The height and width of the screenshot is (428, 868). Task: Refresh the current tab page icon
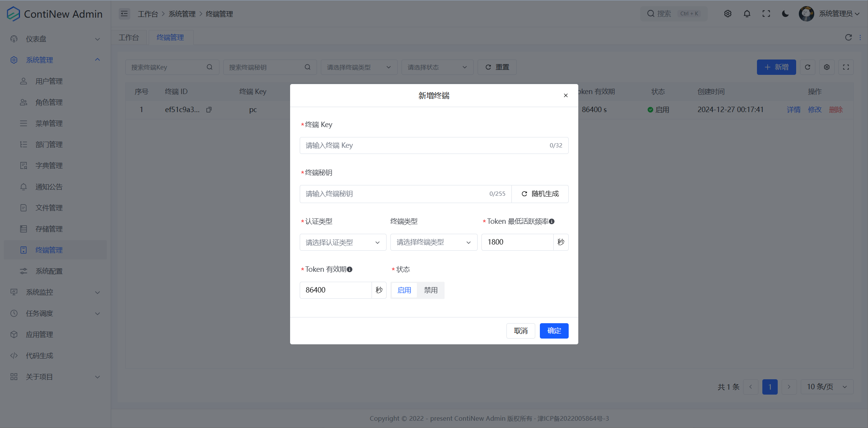[x=848, y=37]
